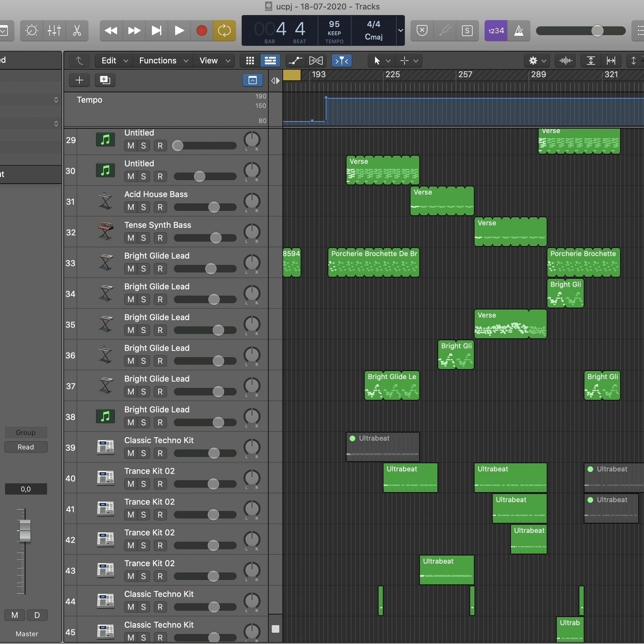
Task: Toggle the Metronome click button
Action: click(x=519, y=31)
